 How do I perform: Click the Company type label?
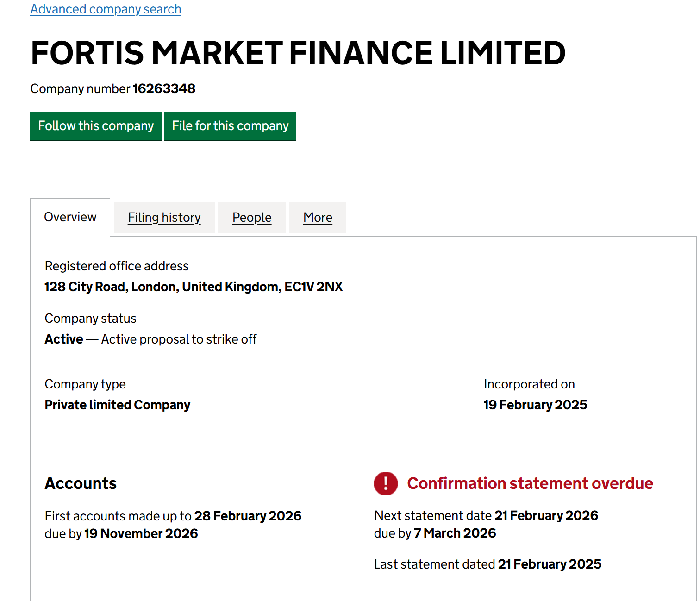(85, 384)
